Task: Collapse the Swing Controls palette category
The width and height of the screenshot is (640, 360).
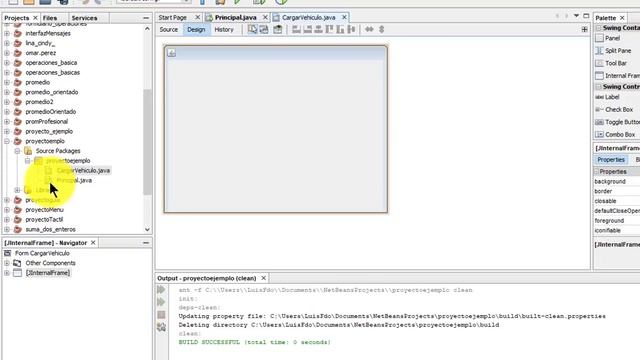Action: 599,87
